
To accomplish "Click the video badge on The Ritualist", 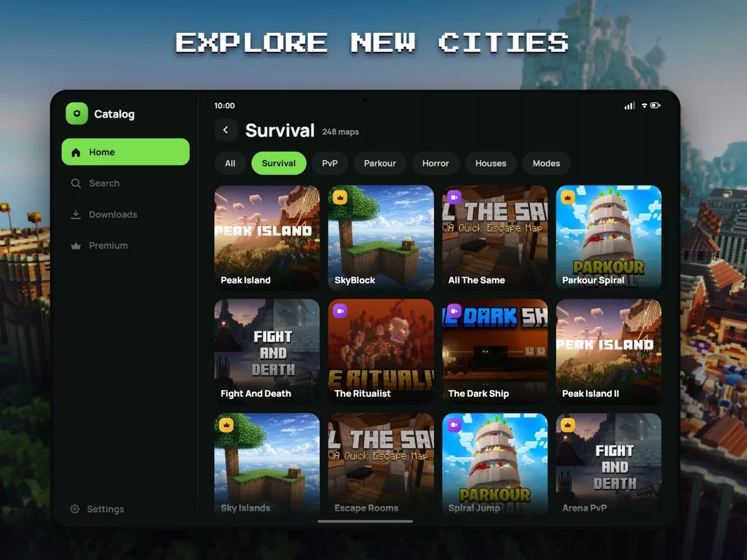I will pyautogui.click(x=340, y=311).
